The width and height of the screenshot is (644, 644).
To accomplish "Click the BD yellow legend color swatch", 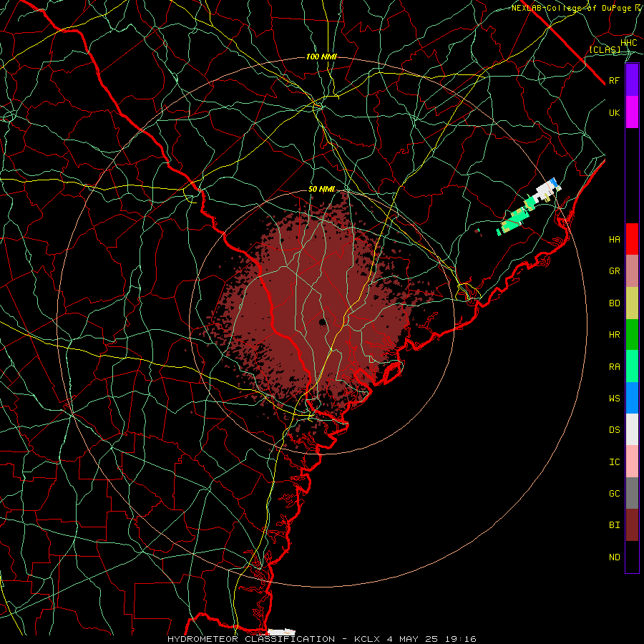I will pyautogui.click(x=632, y=303).
